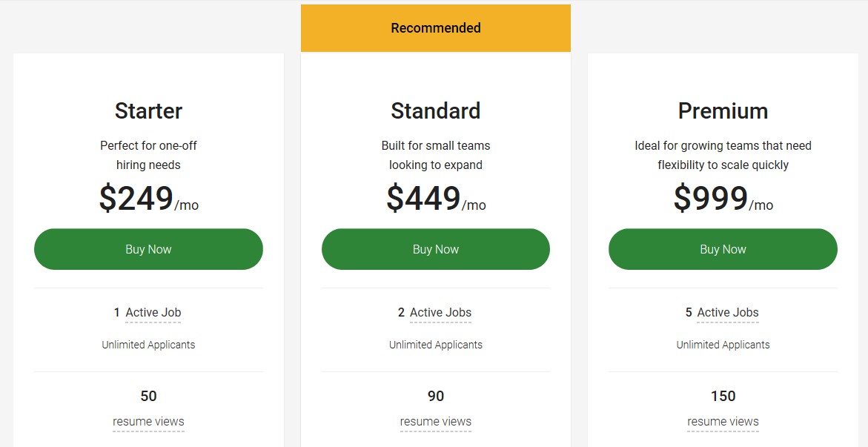Image resolution: width=868 pixels, height=447 pixels.
Task: Click the Standard plan heading
Action: (x=436, y=111)
